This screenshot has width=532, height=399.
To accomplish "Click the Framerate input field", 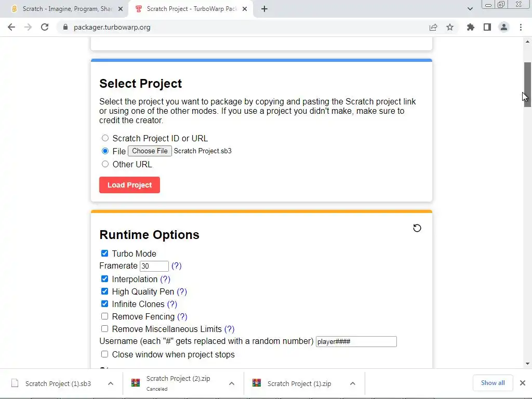I will click(154, 266).
